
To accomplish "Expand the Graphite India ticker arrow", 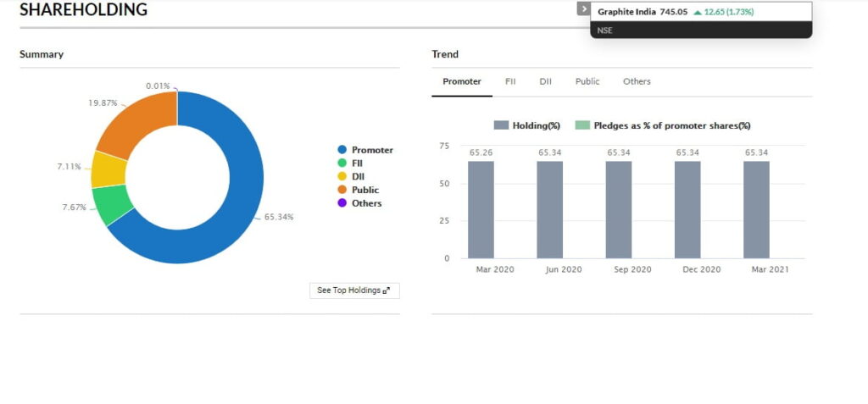I will click(583, 8).
